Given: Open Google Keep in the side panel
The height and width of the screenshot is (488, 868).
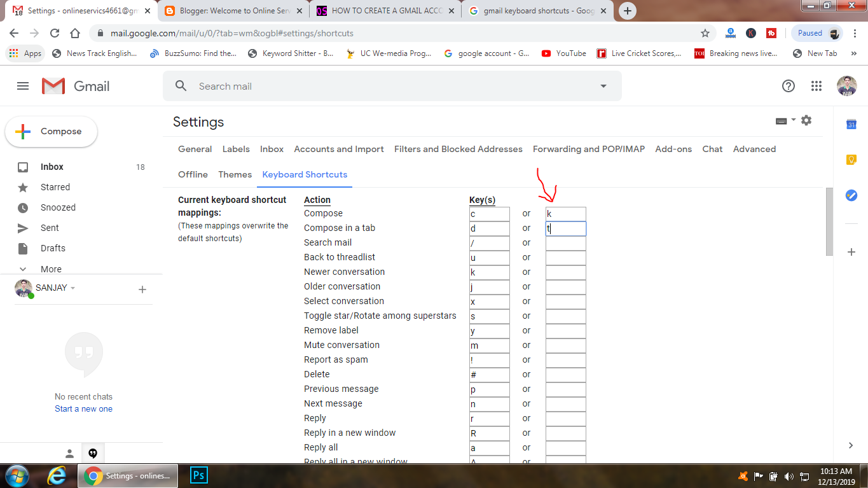Looking at the screenshot, I should (851, 160).
